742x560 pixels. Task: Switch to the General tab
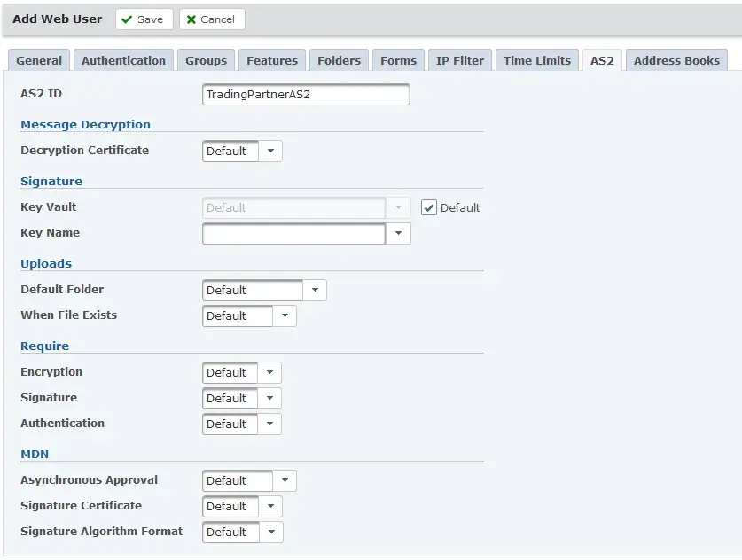[39, 60]
